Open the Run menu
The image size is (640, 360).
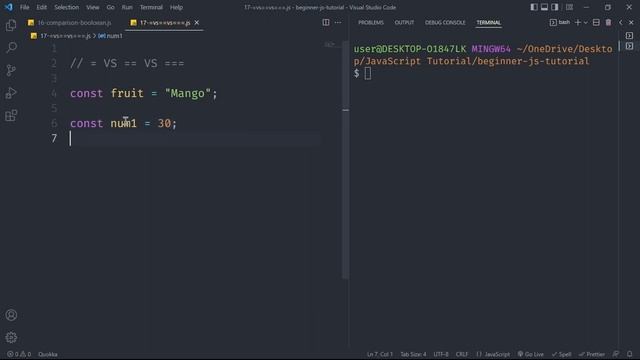127,7
